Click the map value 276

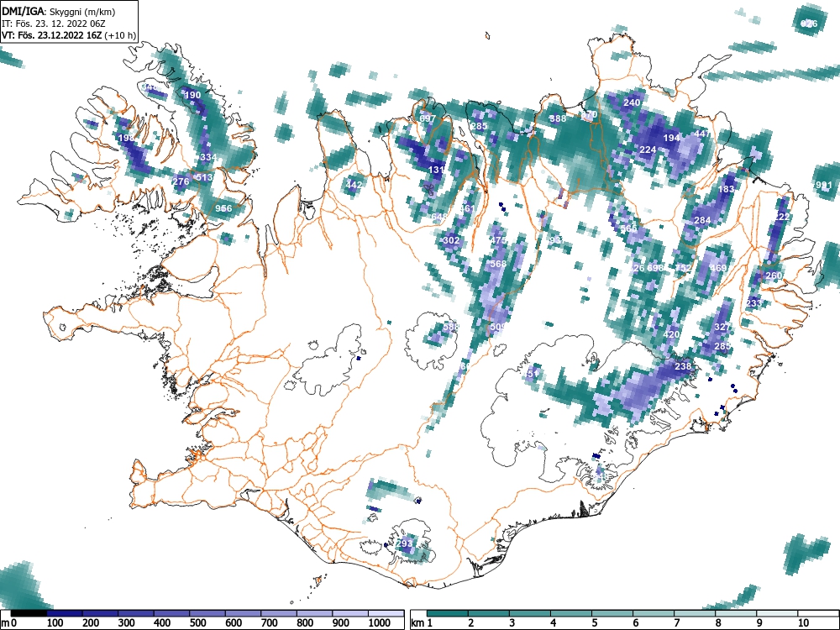(181, 181)
